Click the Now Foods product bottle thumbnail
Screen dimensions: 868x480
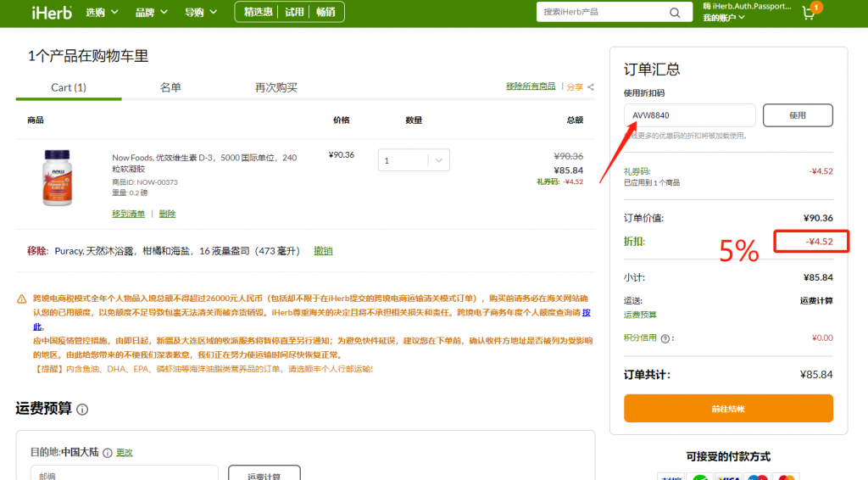(58, 178)
